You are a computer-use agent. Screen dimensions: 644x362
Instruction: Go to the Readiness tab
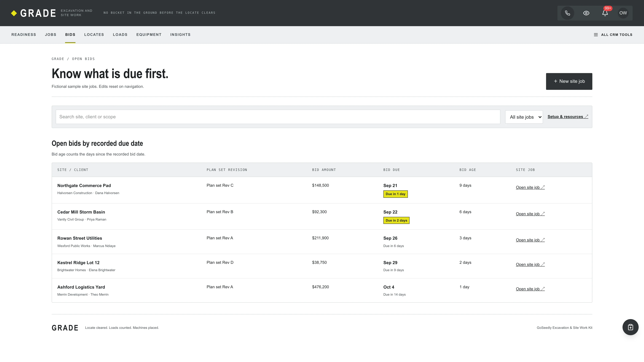pyautogui.click(x=24, y=35)
